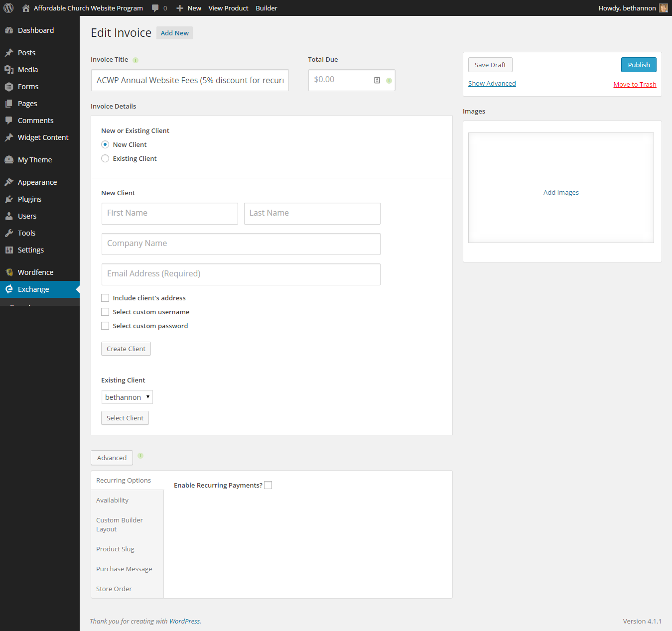672x631 pixels.
Task: Check Select custom username
Action: click(x=105, y=312)
